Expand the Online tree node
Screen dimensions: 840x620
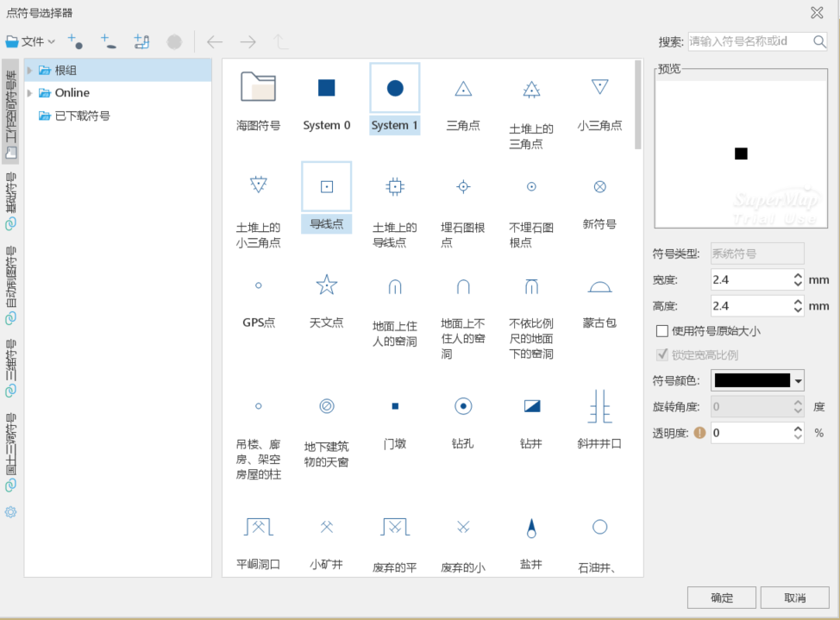coord(31,93)
